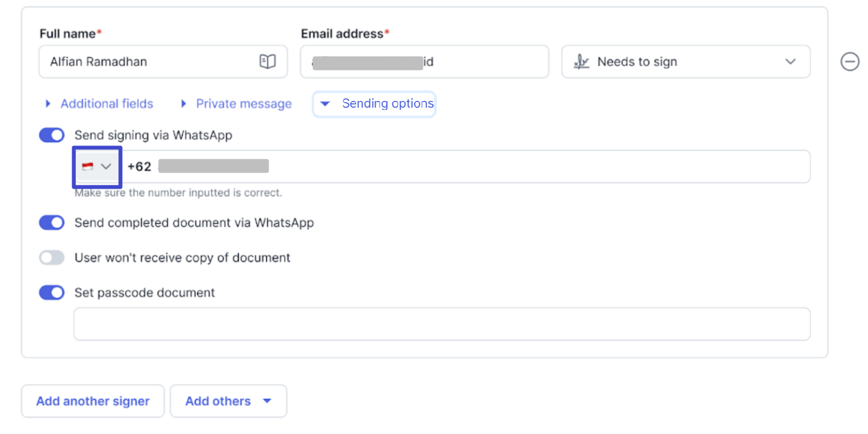Toggle off Set passcode document
The height and width of the screenshot is (434, 868).
coord(52,292)
